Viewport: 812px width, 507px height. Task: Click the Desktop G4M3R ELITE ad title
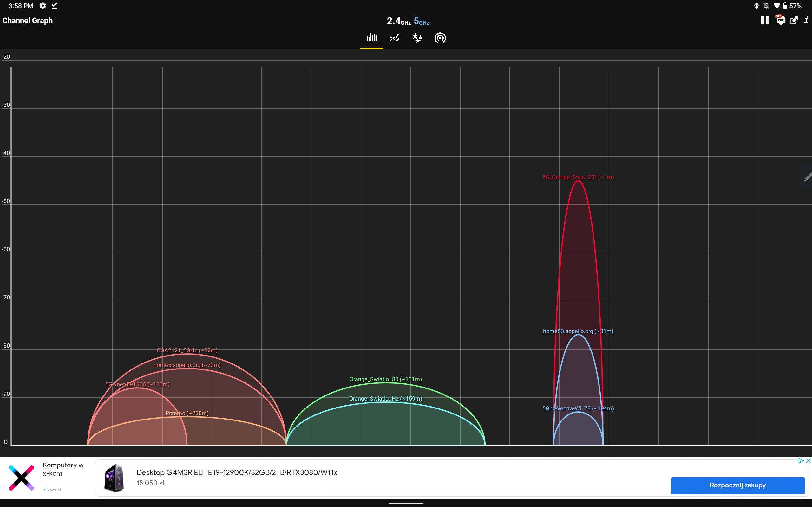click(237, 472)
